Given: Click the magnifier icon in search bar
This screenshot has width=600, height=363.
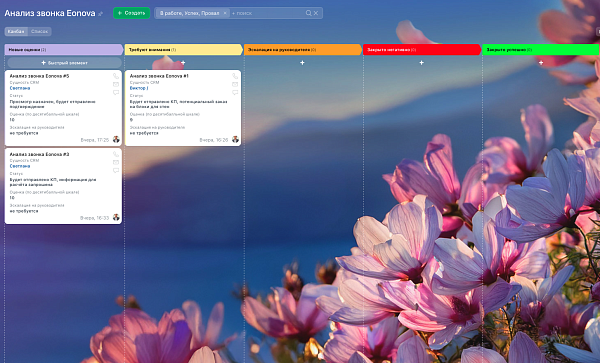Looking at the screenshot, I should 308,13.
